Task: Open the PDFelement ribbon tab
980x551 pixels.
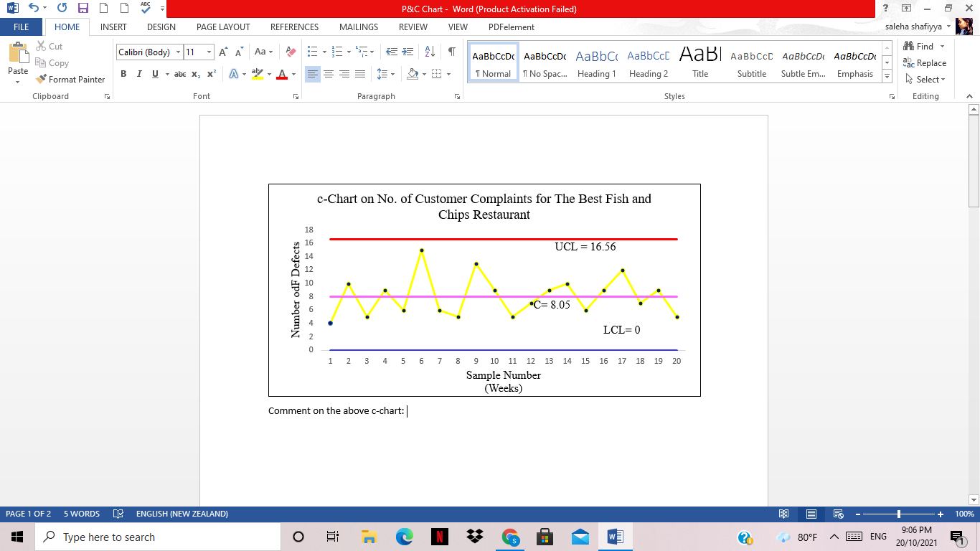Action: (512, 27)
